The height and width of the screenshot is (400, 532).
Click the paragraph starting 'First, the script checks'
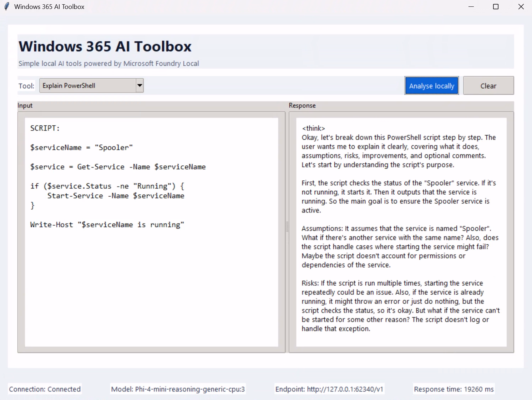pos(399,196)
